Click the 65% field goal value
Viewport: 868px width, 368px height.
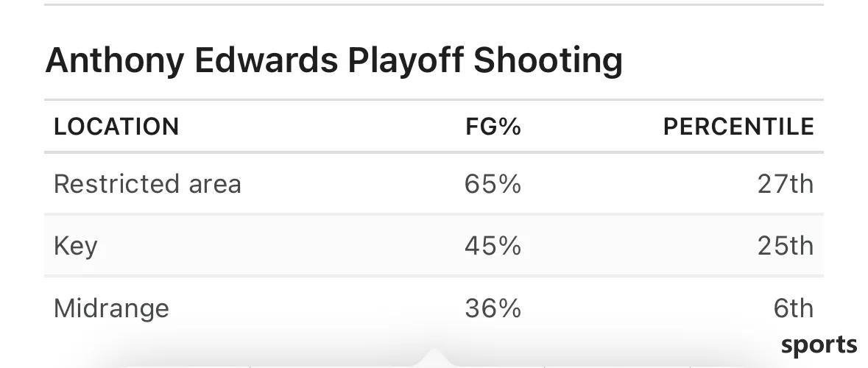point(493,184)
